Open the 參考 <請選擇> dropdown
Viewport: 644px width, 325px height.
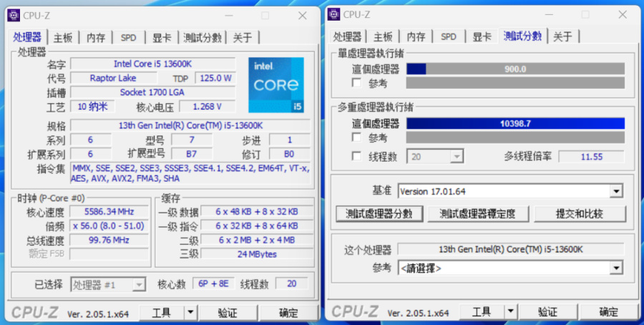pos(510,268)
